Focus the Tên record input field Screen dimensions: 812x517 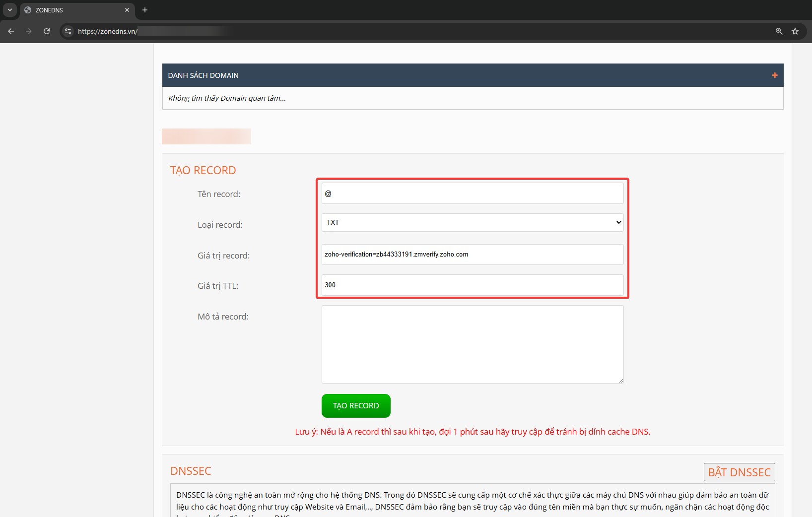click(472, 194)
